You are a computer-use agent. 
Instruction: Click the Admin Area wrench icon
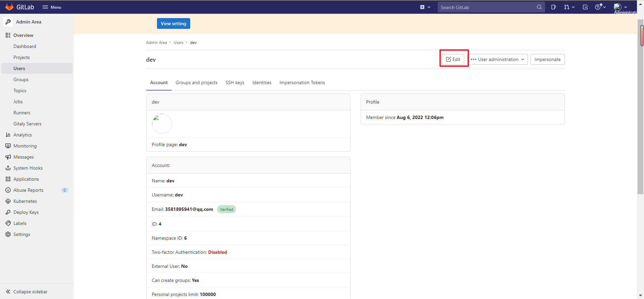pyautogui.click(x=8, y=22)
